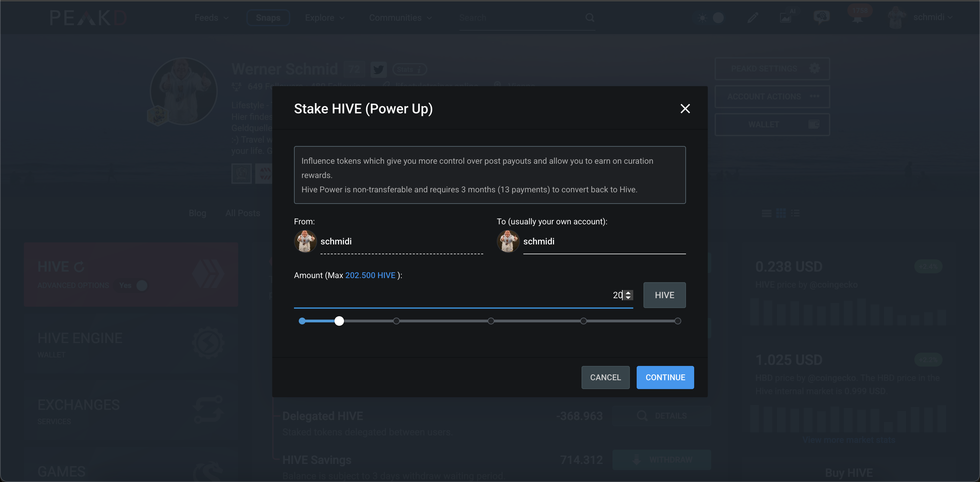Image resolution: width=980 pixels, height=482 pixels.
Task: Edit the To account field
Action: point(604,242)
